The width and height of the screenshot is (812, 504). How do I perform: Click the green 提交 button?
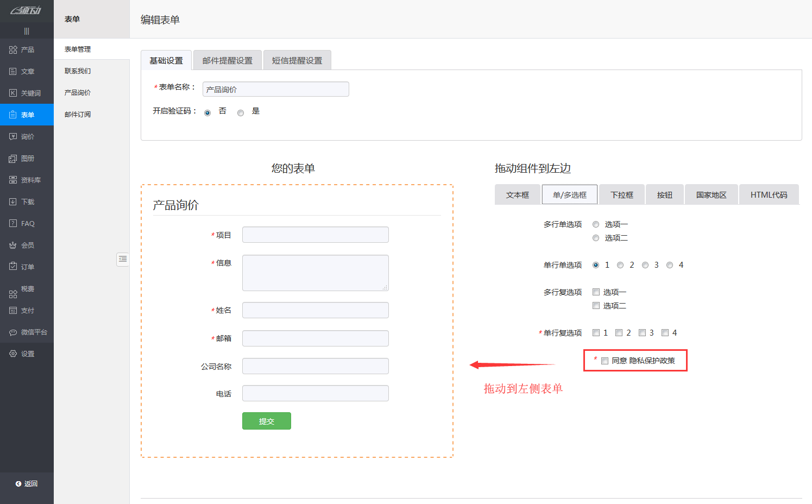coord(266,420)
